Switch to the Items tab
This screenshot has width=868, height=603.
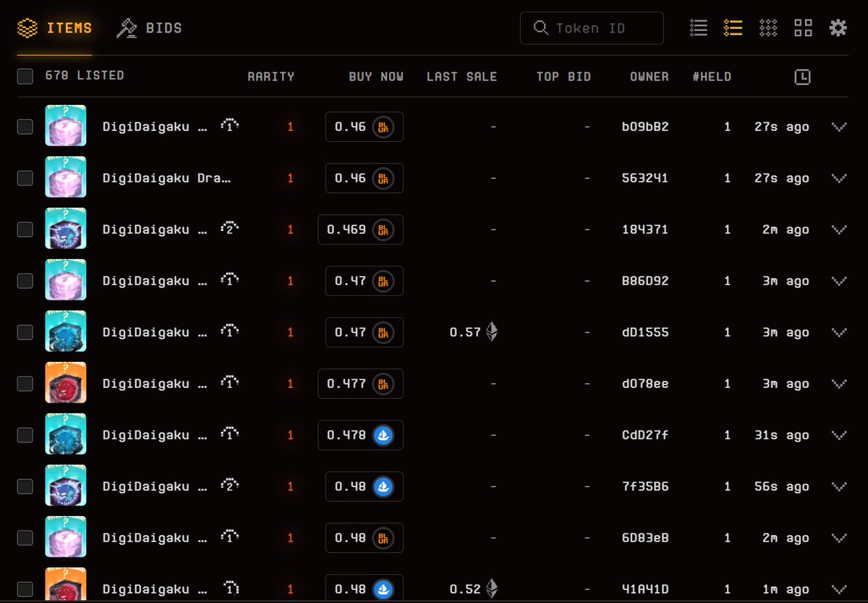point(55,28)
